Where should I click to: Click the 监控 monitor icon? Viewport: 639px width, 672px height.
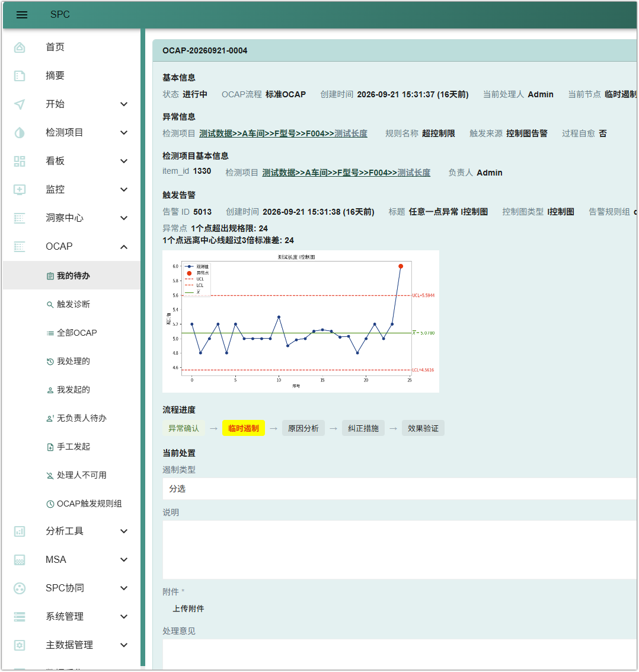[x=20, y=189]
